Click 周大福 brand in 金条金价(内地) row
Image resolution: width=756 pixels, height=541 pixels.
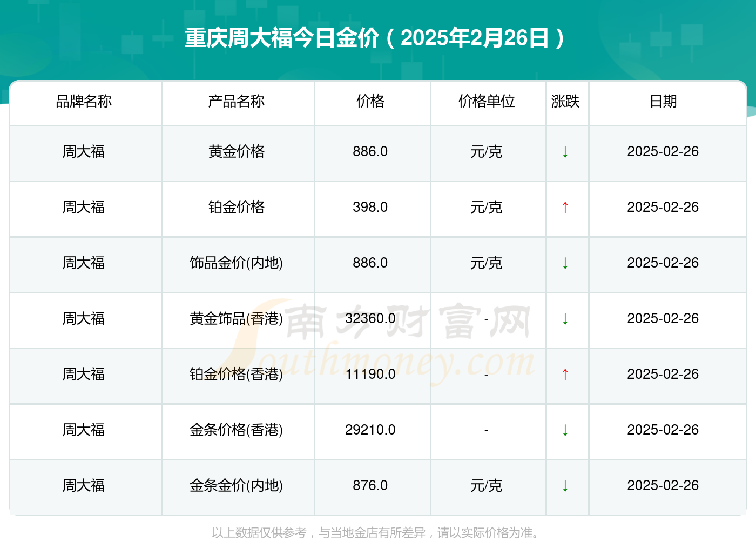click(84, 486)
